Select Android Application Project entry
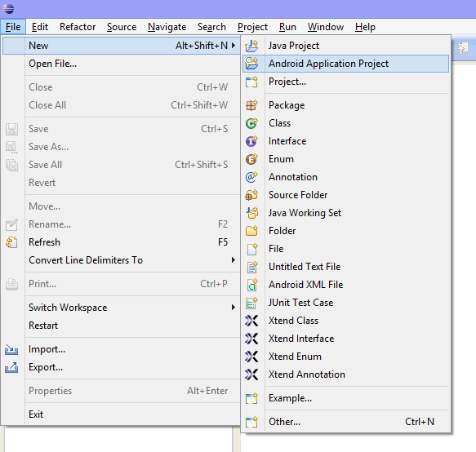 pos(345,64)
